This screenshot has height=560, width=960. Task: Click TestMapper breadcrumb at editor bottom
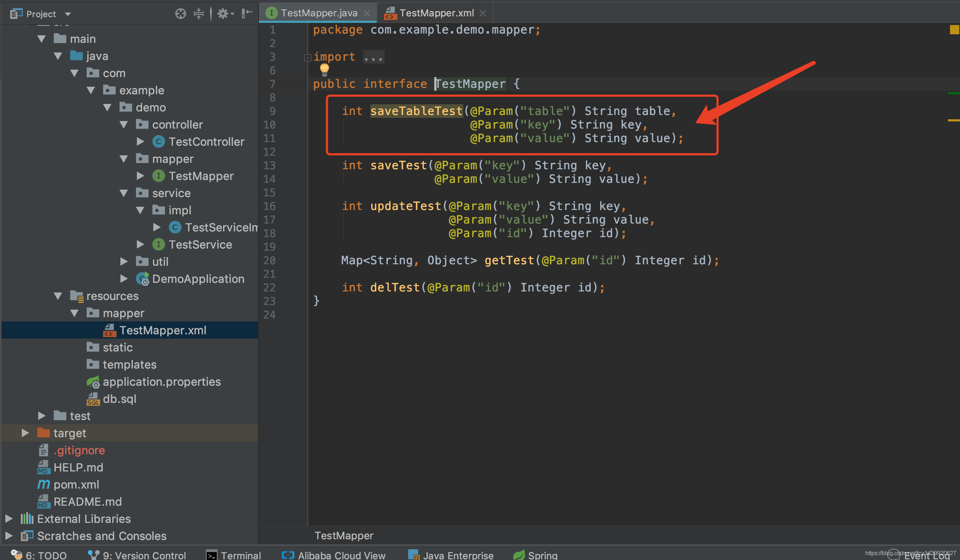coord(343,536)
